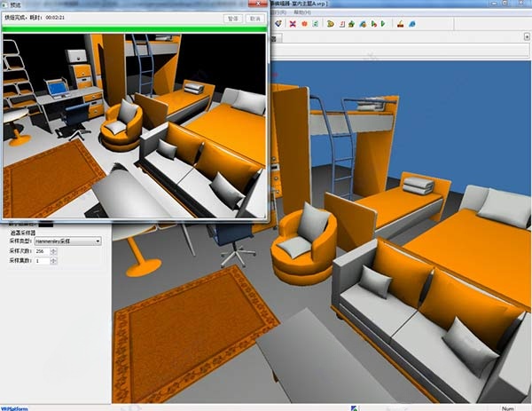Close the baking preview window
Image resolution: width=532 pixels, height=411 pixels.
point(258,4)
